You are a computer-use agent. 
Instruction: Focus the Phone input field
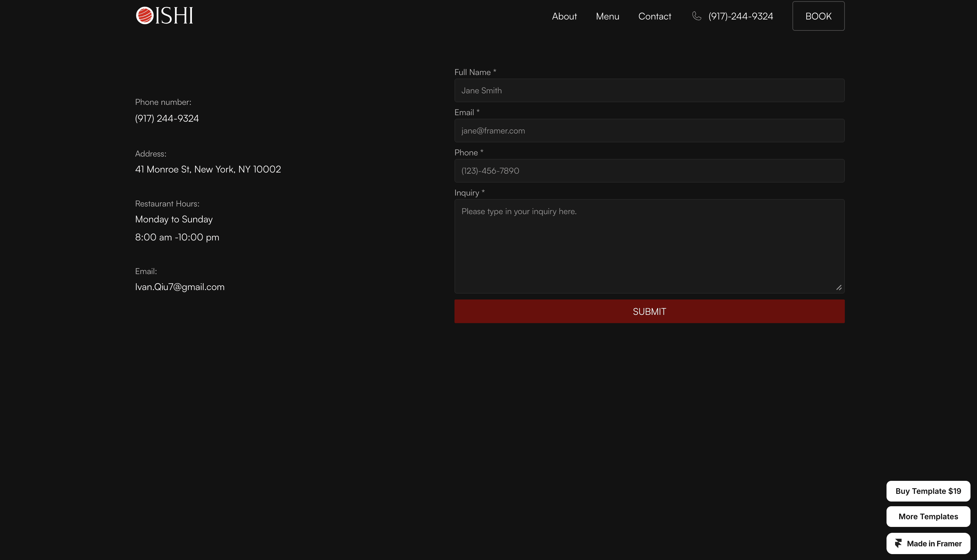click(x=649, y=171)
